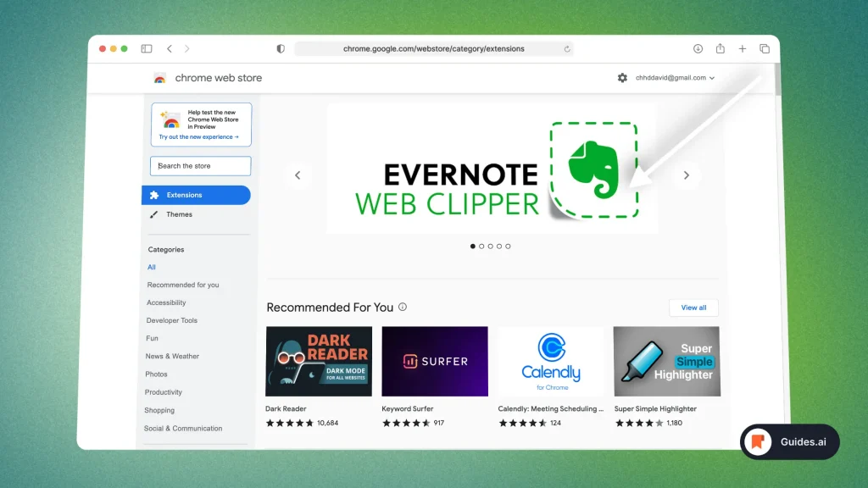
Task: Show next carousel banner
Action: (687, 175)
